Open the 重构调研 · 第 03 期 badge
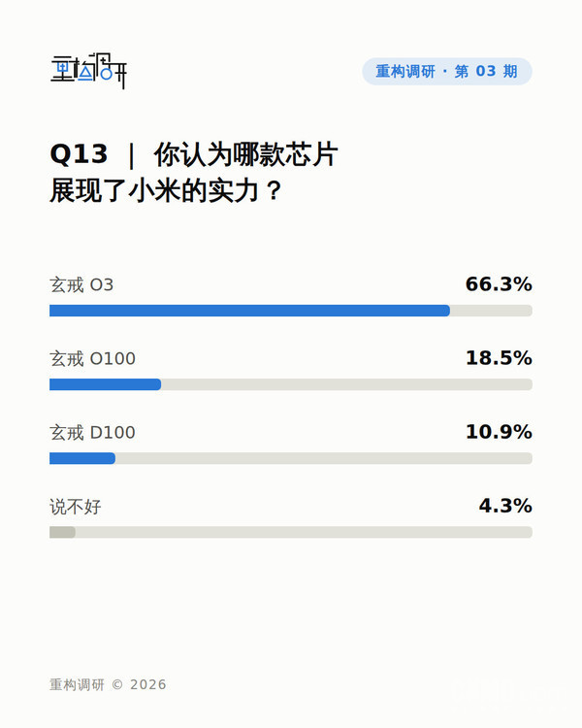Viewport: 582px width, 728px height. click(x=447, y=72)
